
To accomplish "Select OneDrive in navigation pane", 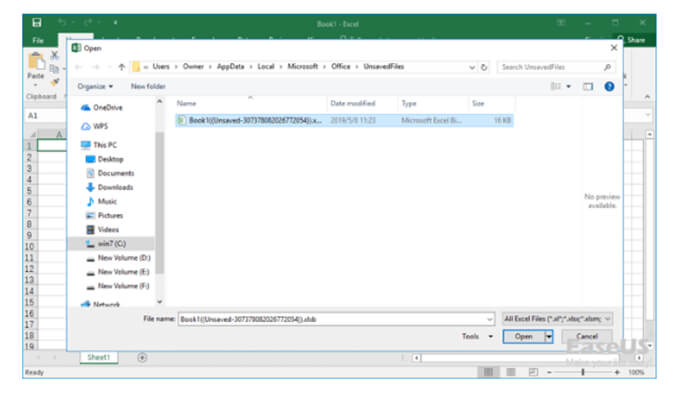I will (102, 108).
